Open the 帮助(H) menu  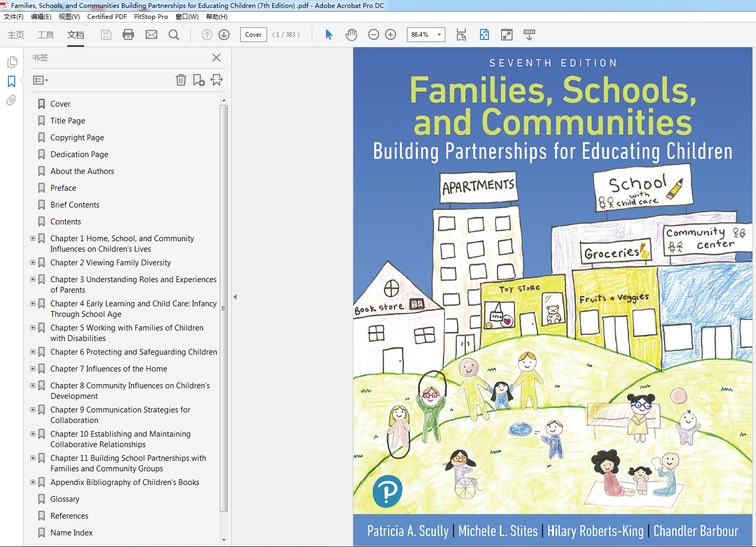click(217, 17)
